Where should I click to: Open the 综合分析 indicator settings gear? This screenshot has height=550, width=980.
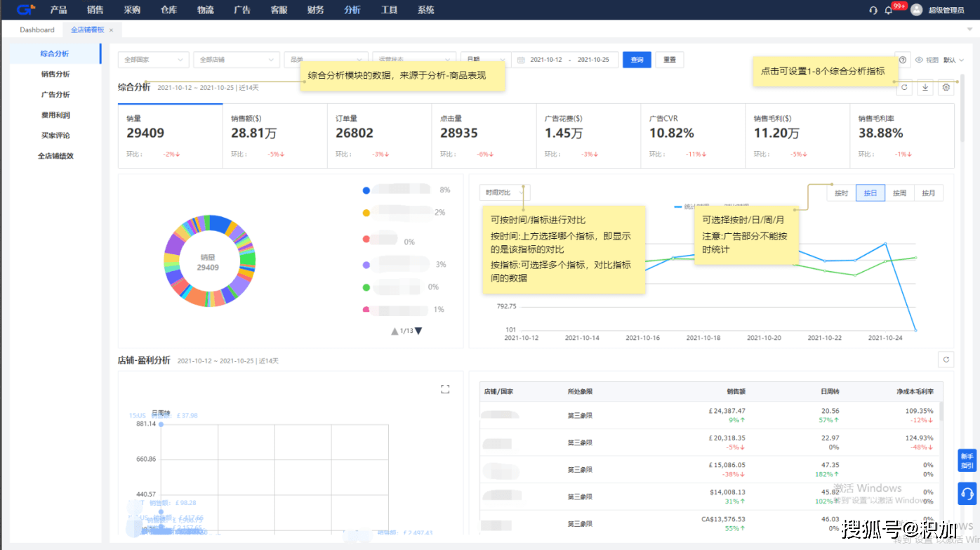coord(946,87)
